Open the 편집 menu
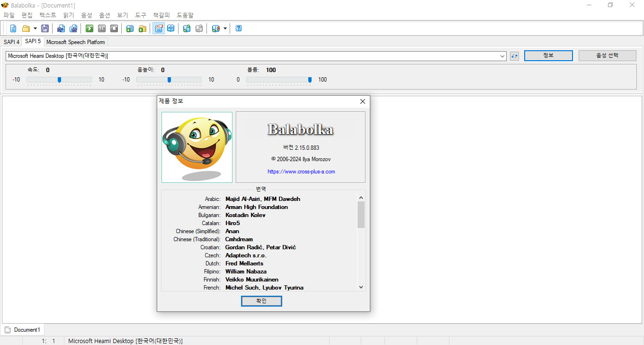This screenshot has width=644, height=345. pos(27,15)
